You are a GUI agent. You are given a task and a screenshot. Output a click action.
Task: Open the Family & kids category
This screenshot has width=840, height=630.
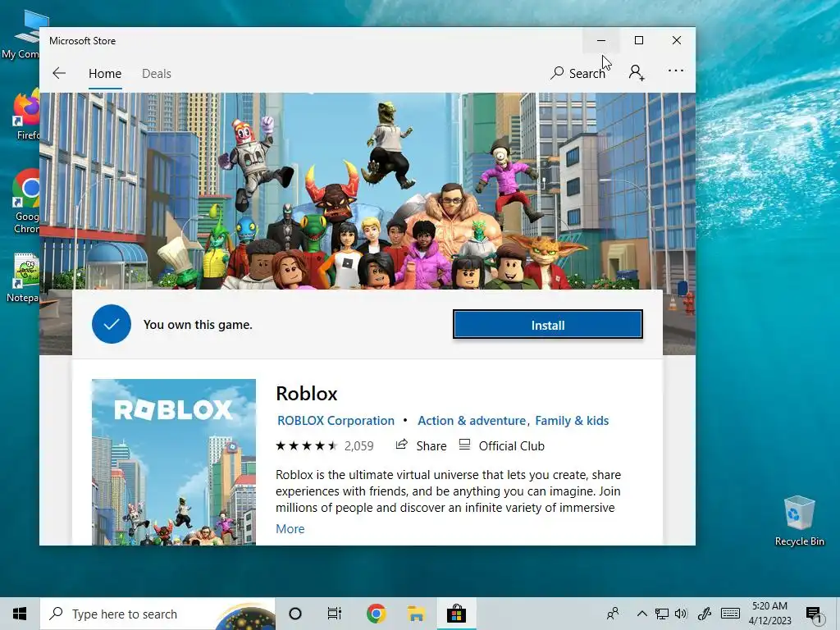click(572, 421)
